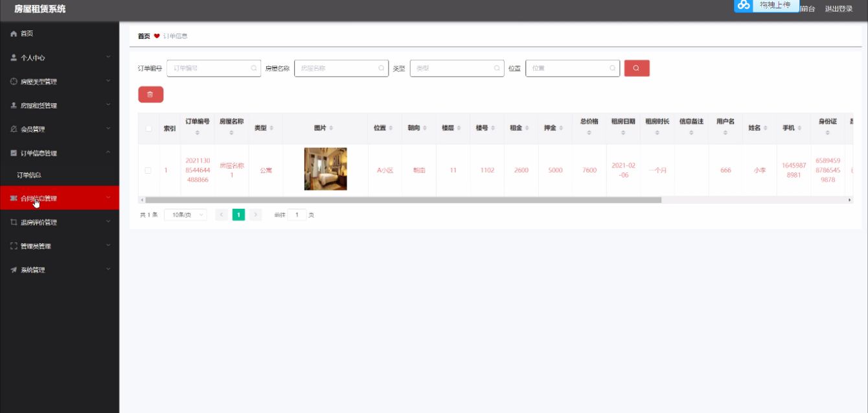
Task: Check the select-all checkbox in table header
Action: (x=148, y=128)
